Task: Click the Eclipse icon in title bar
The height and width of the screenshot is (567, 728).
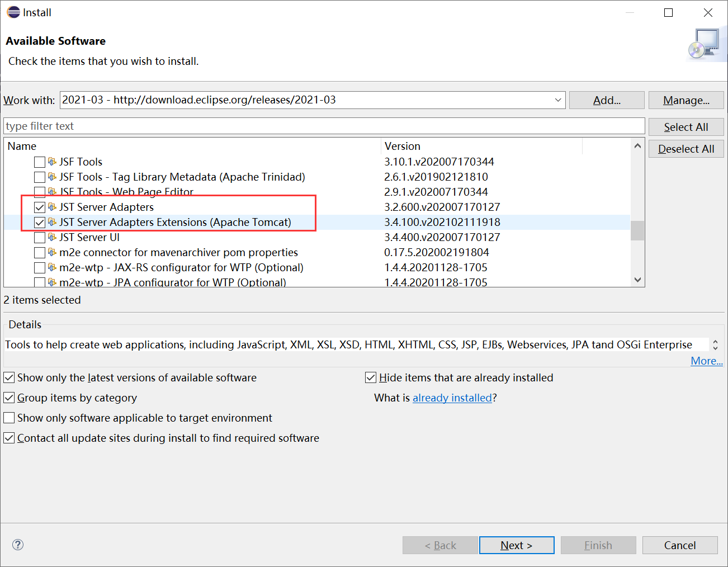Action: 13,12
